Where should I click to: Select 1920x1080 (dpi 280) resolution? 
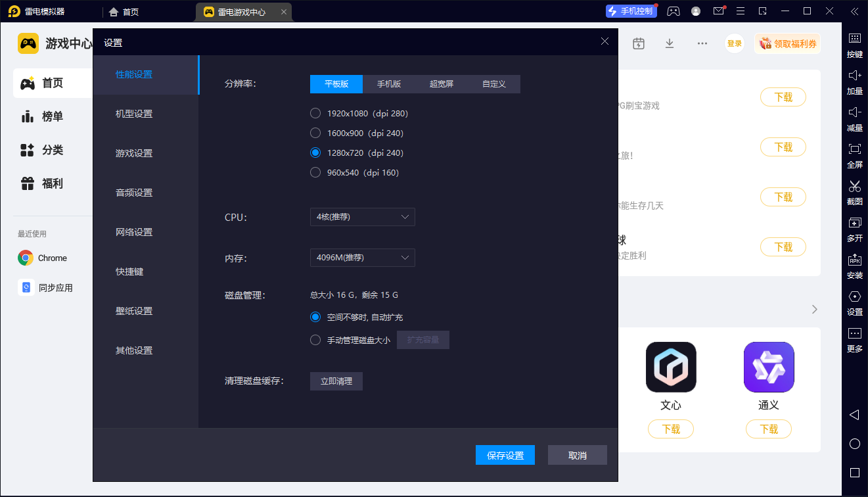[x=359, y=114]
